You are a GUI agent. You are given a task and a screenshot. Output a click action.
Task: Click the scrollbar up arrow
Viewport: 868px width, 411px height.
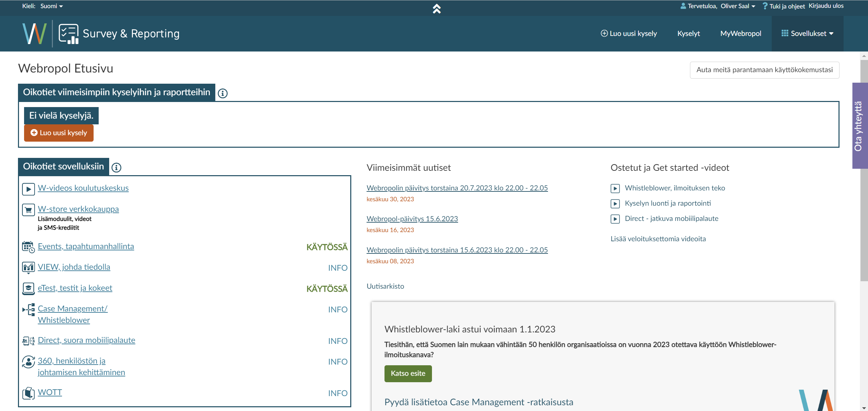864,55
